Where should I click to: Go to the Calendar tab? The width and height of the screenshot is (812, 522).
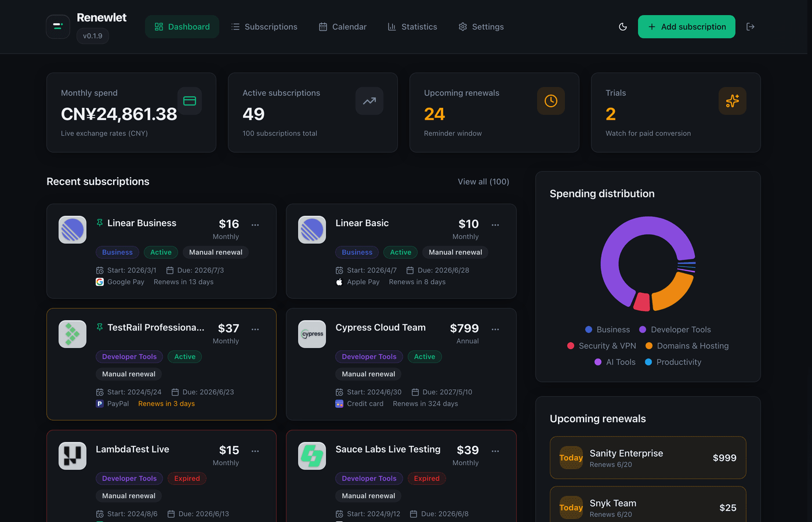coord(343,27)
